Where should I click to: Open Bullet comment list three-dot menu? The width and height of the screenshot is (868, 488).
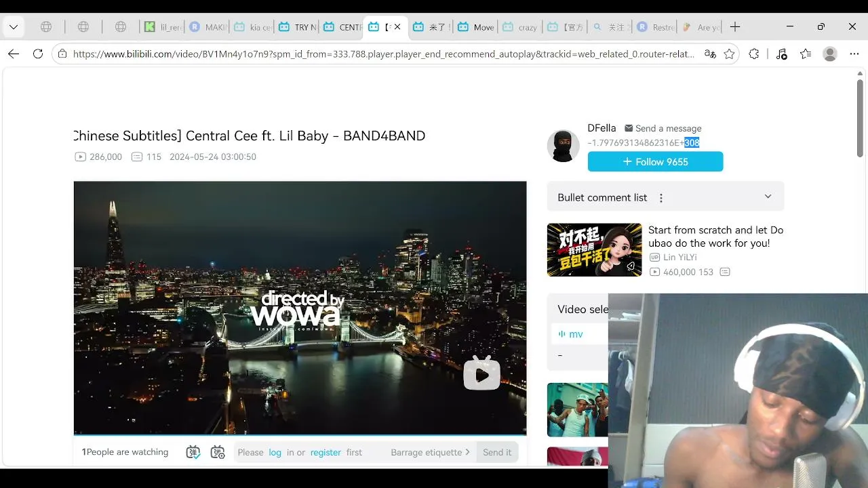[x=661, y=198]
